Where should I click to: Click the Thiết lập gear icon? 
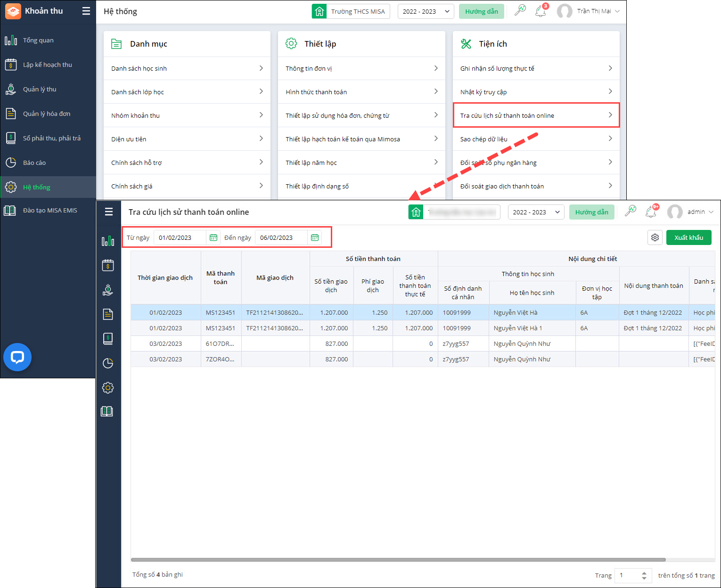(x=291, y=44)
